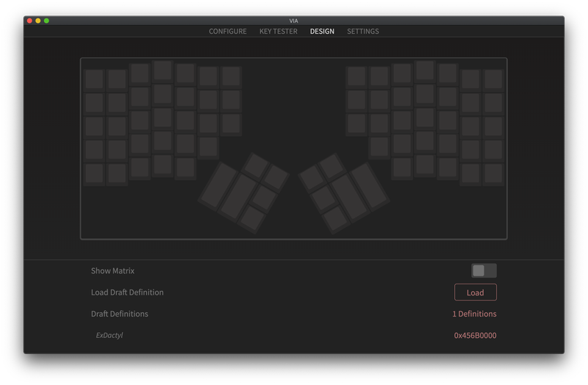Screen dimensions: 588x385
Task: Minimize the VIA window with yellow button
Action: (38, 21)
